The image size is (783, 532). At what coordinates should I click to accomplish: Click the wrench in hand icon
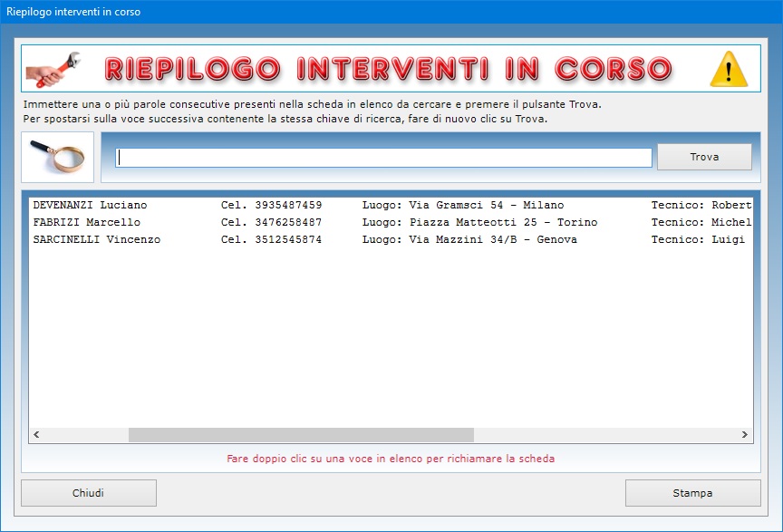coord(53,70)
